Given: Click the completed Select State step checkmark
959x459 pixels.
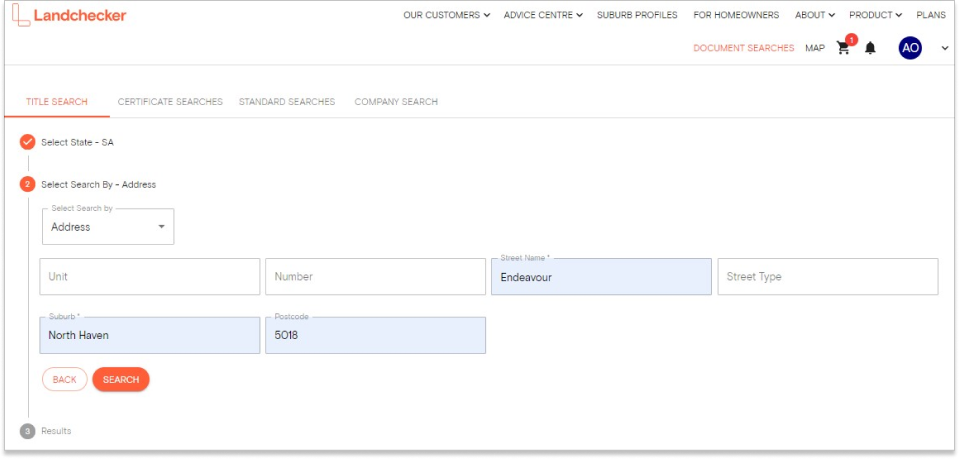Looking at the screenshot, I should (28, 143).
